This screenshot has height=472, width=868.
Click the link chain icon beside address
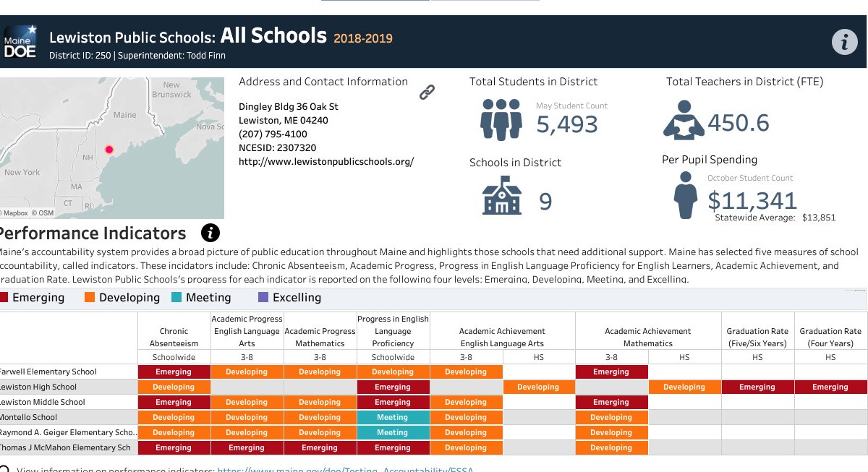point(427,92)
